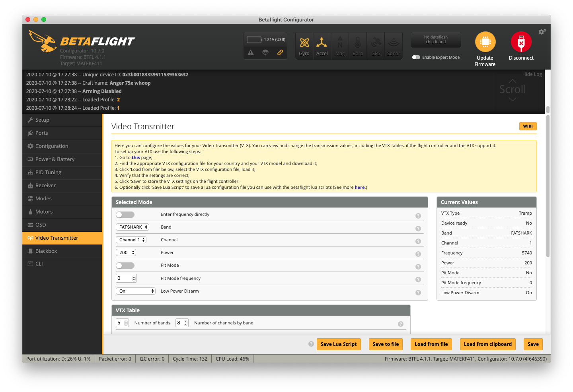This screenshot has height=392, width=573.
Task: Click Pit Mode frequency stepper arrows
Action: click(x=134, y=278)
